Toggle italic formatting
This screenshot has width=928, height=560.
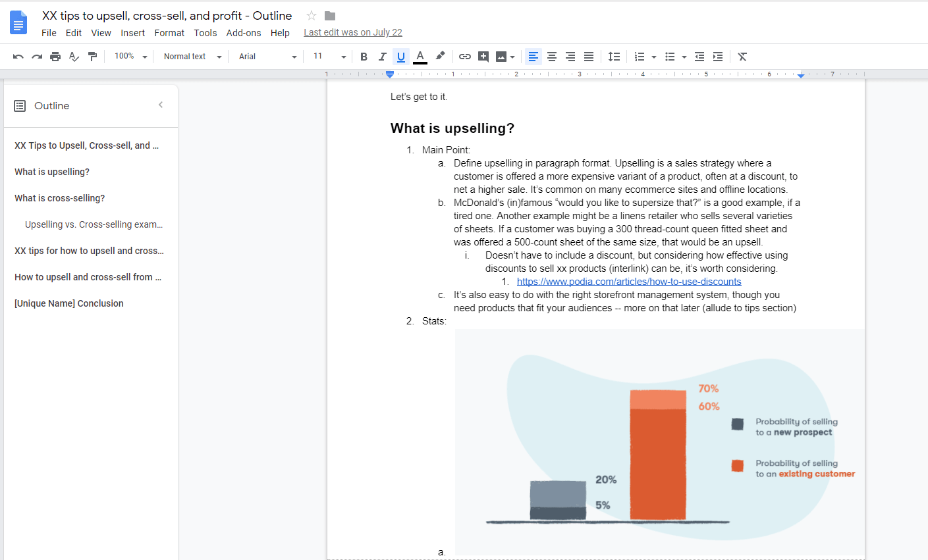pos(382,57)
